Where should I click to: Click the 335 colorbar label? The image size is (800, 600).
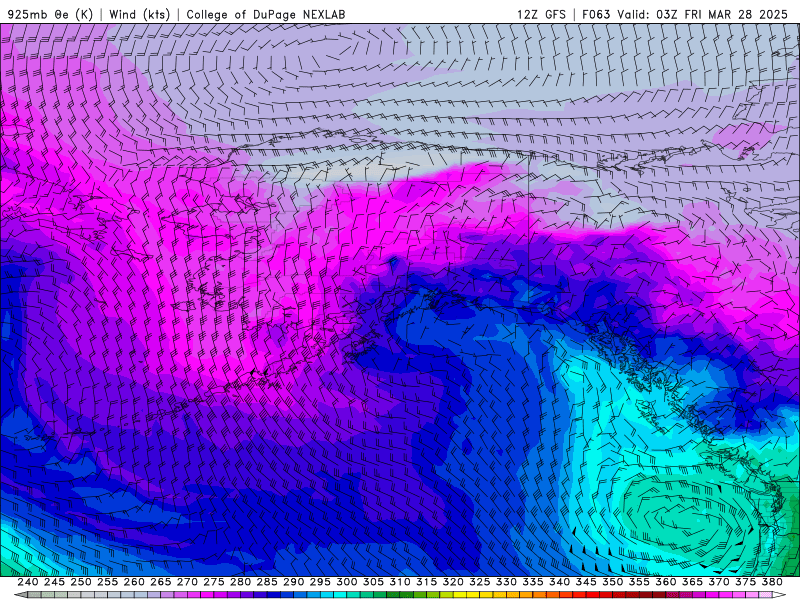[532, 582]
